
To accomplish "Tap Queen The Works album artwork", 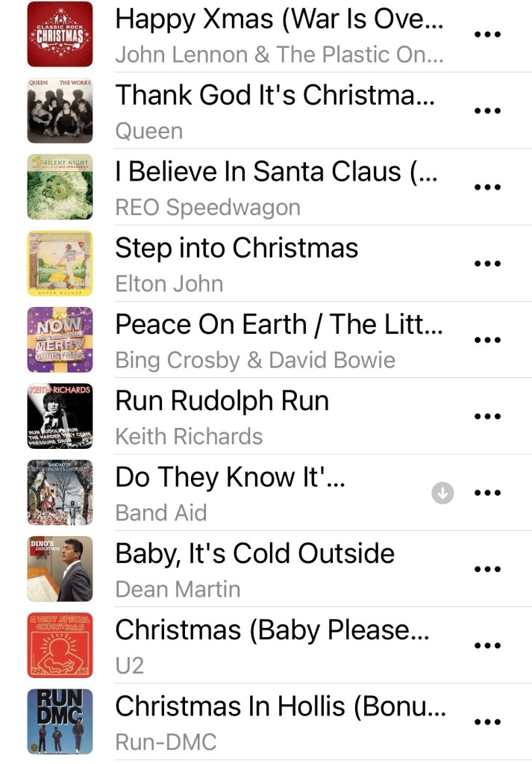I will pos(60,111).
